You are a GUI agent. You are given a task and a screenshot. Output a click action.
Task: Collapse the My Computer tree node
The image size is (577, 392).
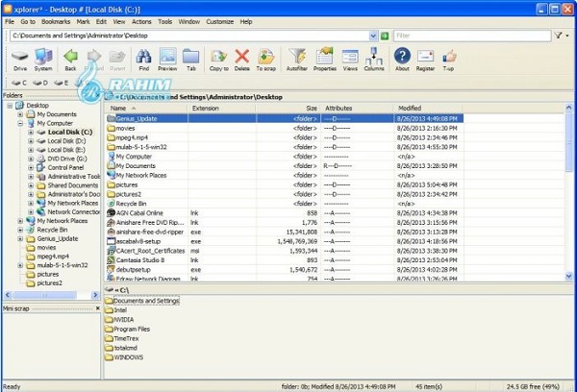pyautogui.click(x=21, y=123)
